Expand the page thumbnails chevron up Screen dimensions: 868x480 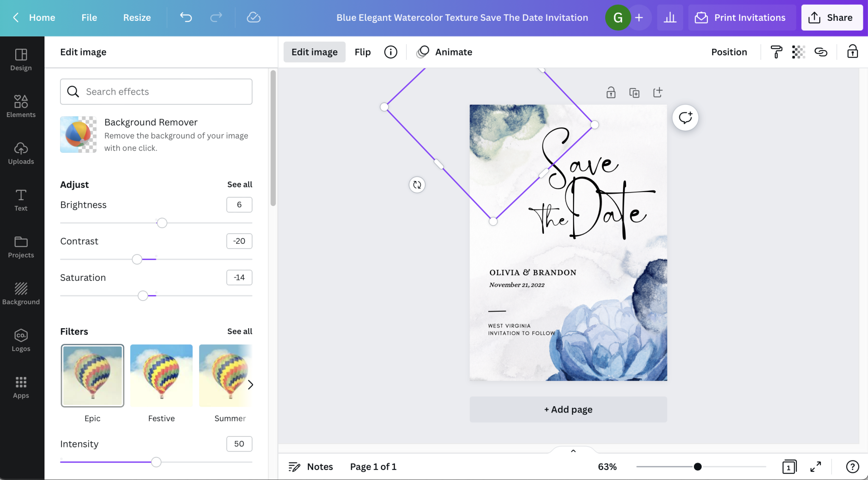[573, 451]
